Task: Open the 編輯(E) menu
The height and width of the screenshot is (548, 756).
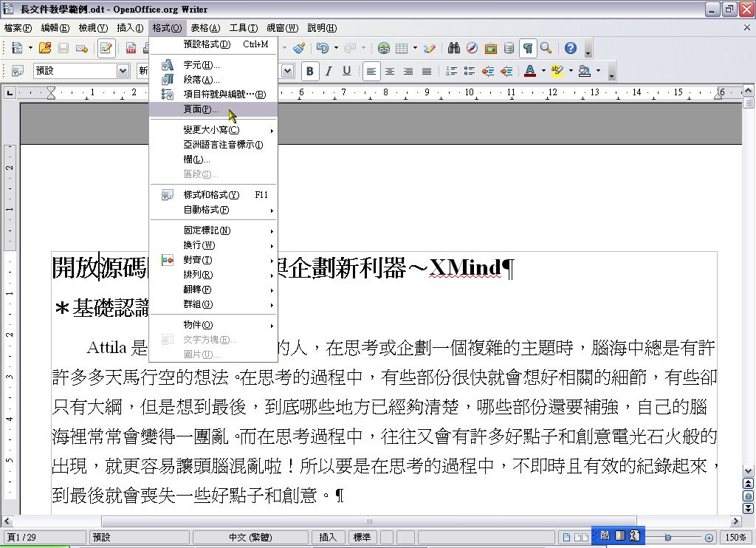Action: click(55, 28)
